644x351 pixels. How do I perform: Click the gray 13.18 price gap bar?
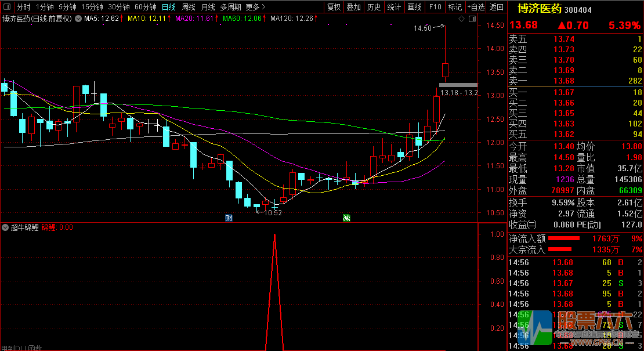[x=458, y=85]
